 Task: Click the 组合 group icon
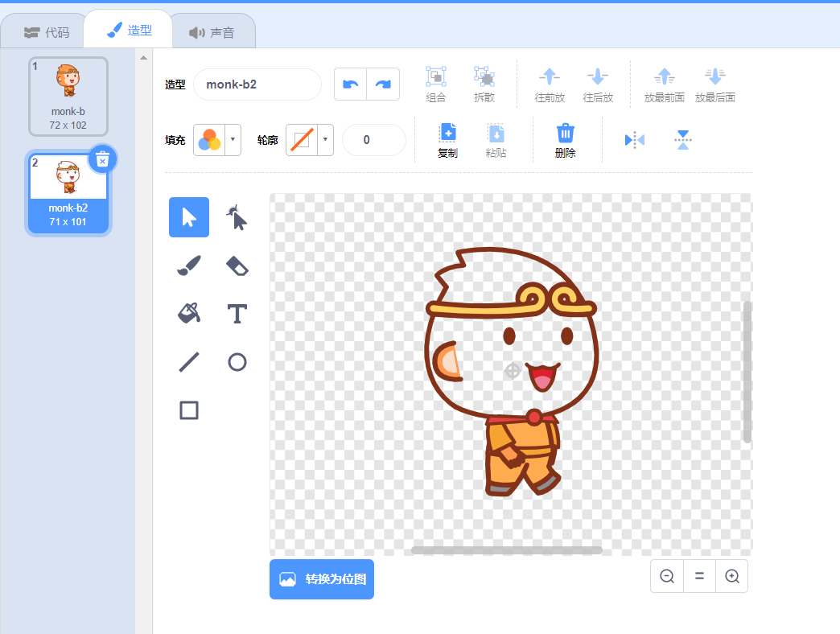point(436,77)
